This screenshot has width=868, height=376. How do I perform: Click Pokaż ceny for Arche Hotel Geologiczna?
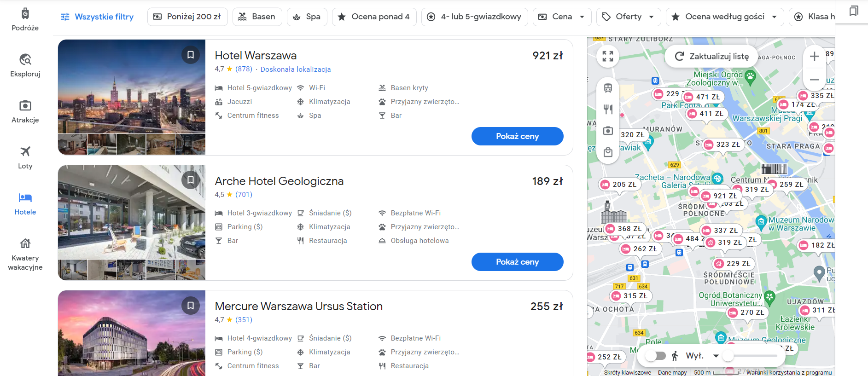[x=517, y=262]
